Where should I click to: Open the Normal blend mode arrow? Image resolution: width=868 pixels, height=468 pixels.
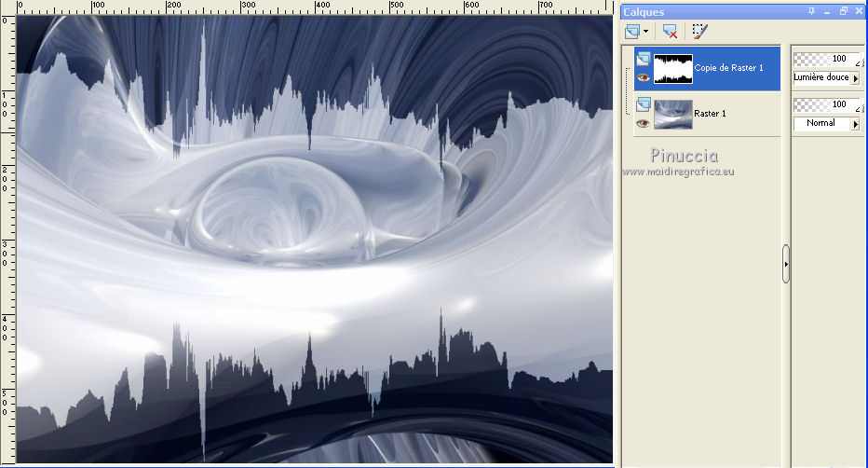coord(855,124)
